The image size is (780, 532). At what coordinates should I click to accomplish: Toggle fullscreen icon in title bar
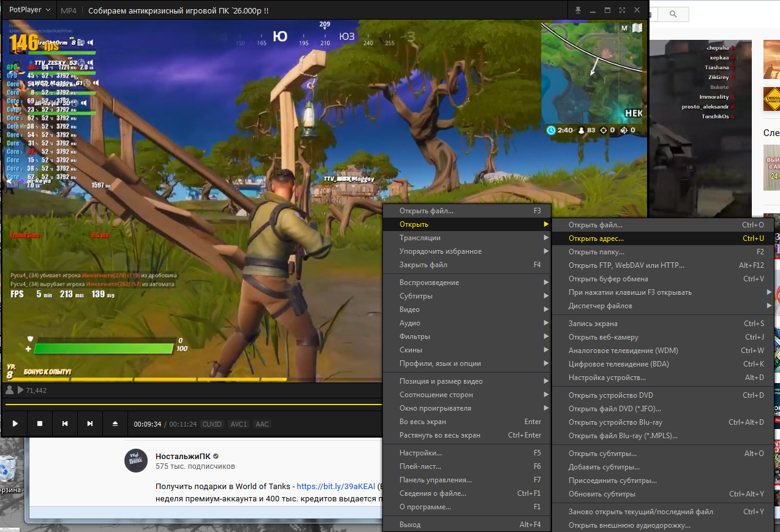point(622,10)
